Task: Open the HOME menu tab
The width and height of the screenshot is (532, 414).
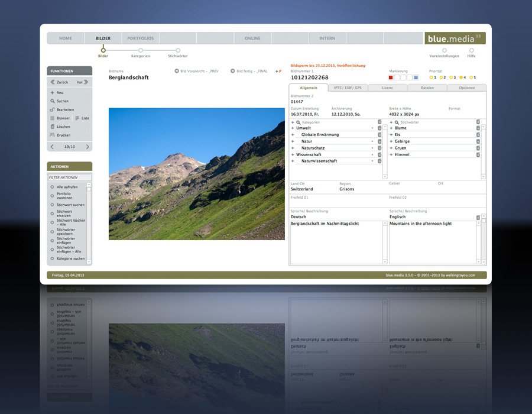Action: (66, 38)
